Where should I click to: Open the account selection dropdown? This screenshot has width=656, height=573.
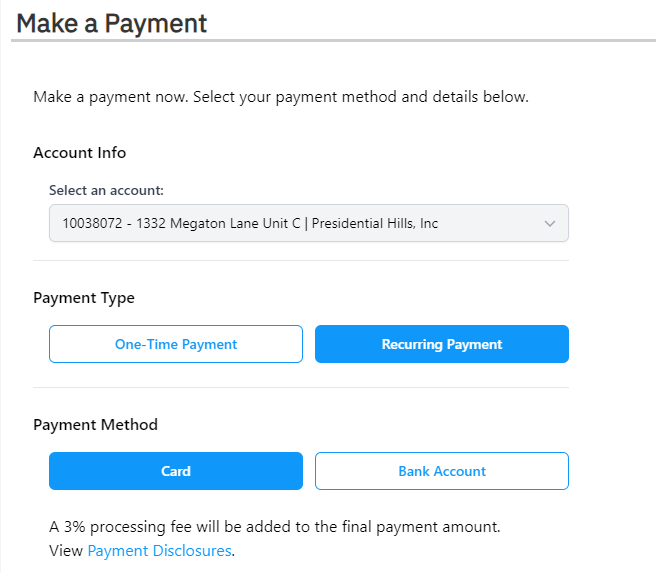tap(308, 224)
